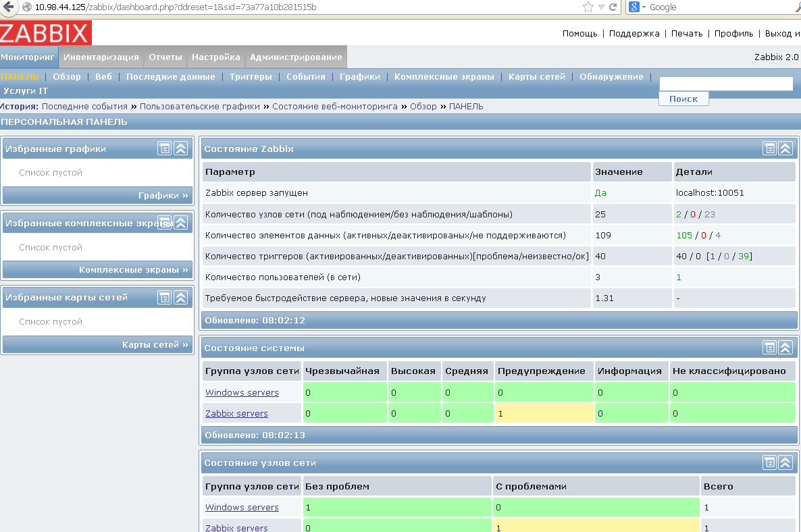Open the Google search engine dropdown
This screenshot has height=532, width=801.
coord(640,7)
